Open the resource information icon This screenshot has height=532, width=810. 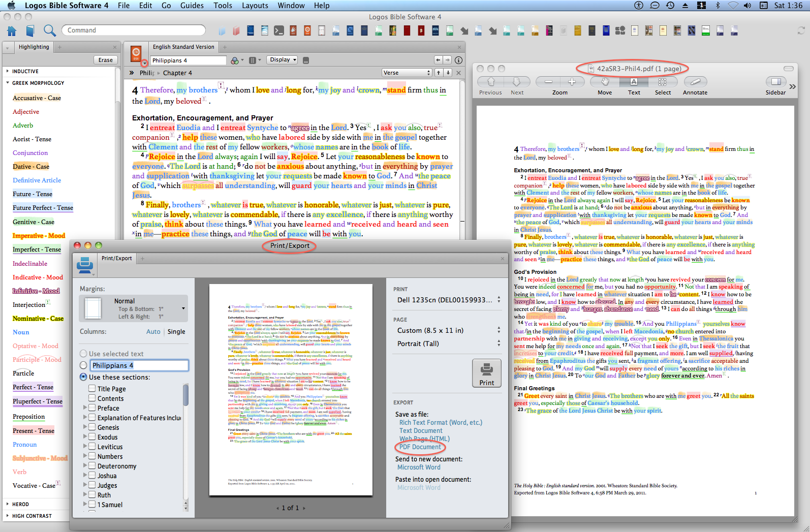pos(458,60)
